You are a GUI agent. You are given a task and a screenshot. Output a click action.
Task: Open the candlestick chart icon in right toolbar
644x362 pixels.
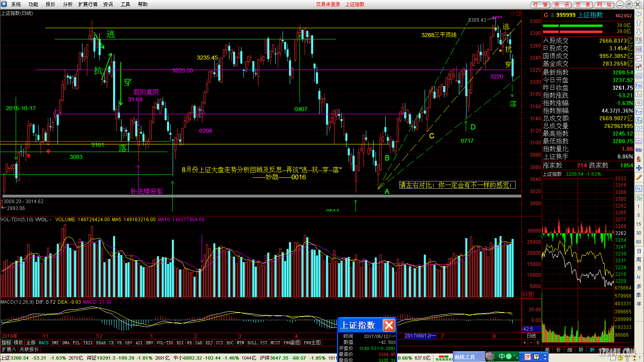click(x=639, y=67)
